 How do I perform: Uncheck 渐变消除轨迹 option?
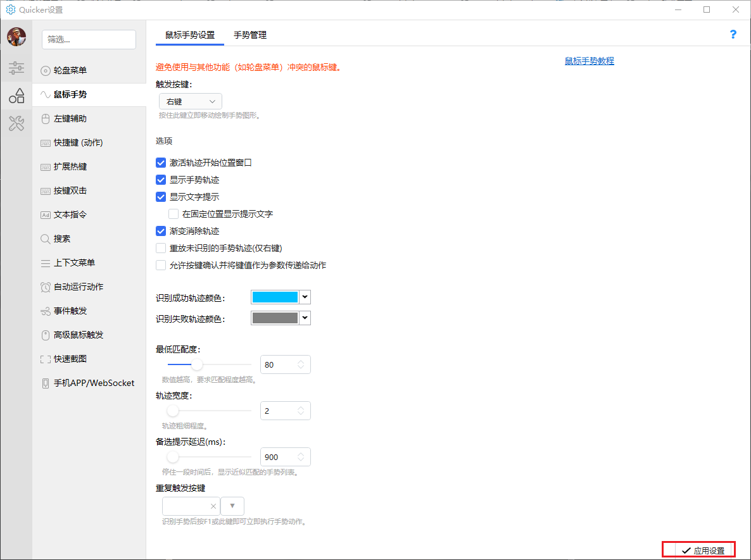[161, 231]
